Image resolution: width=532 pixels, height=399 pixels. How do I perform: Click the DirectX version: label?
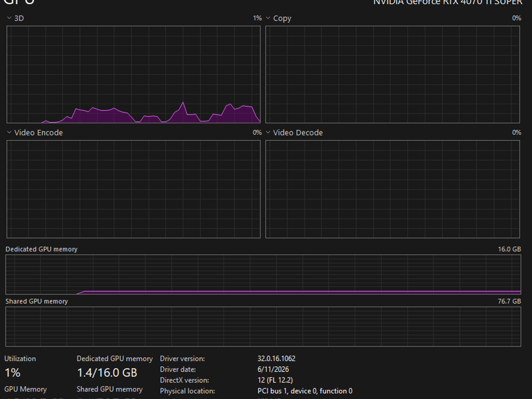(184, 380)
